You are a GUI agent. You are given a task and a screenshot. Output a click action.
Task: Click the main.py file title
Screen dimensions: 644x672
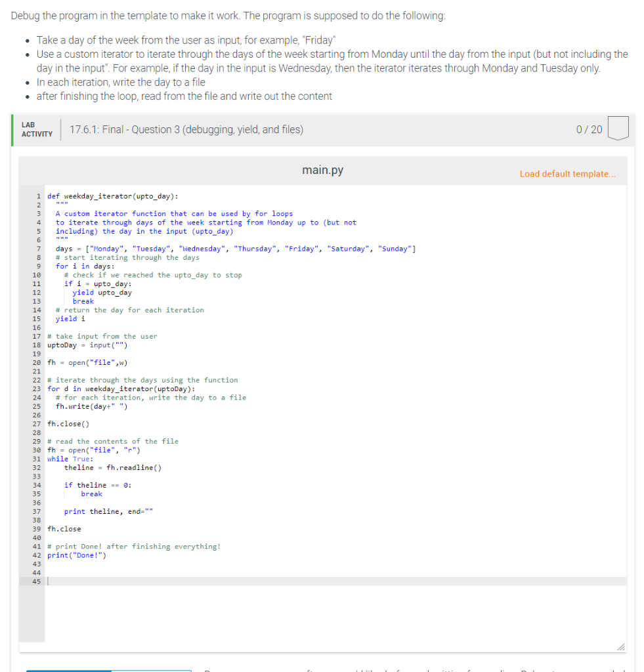point(322,169)
